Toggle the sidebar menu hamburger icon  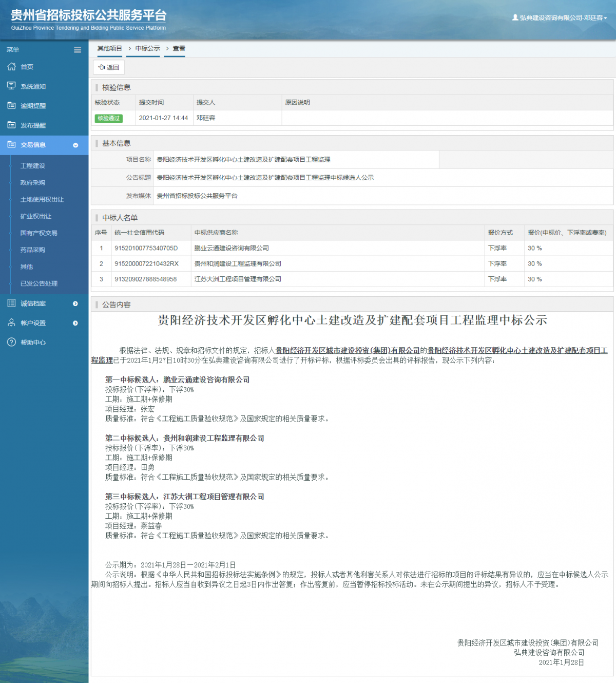click(78, 50)
